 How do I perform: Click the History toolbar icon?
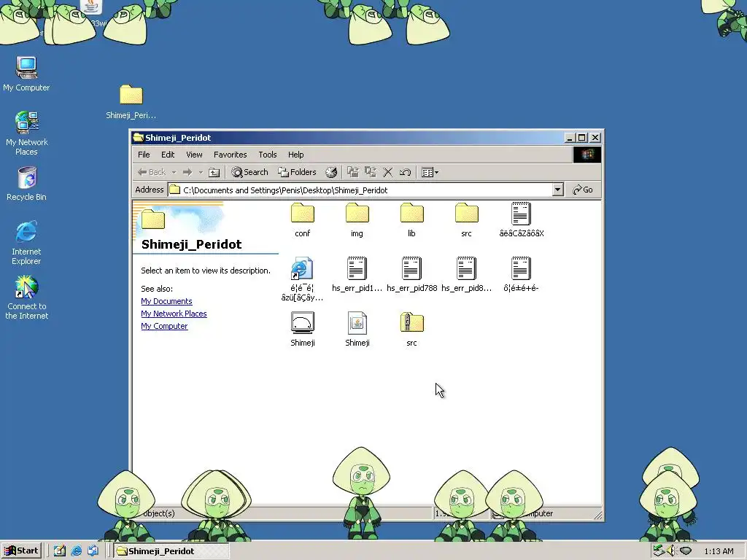331,172
